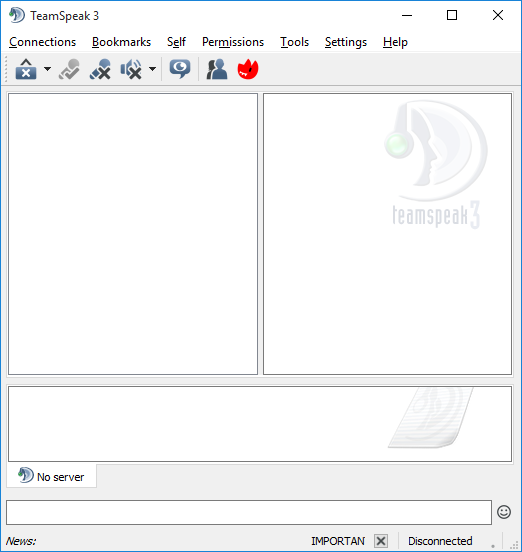Viewport: 522px width, 552px height.
Task: Click the disconnect from server toolbar icon
Action: pos(26,69)
